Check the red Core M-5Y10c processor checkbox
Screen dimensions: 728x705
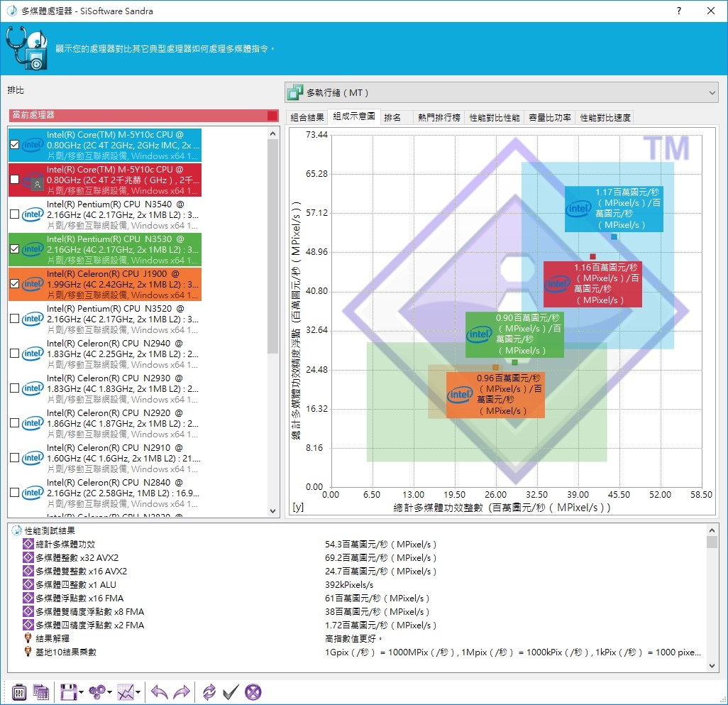click(x=14, y=180)
